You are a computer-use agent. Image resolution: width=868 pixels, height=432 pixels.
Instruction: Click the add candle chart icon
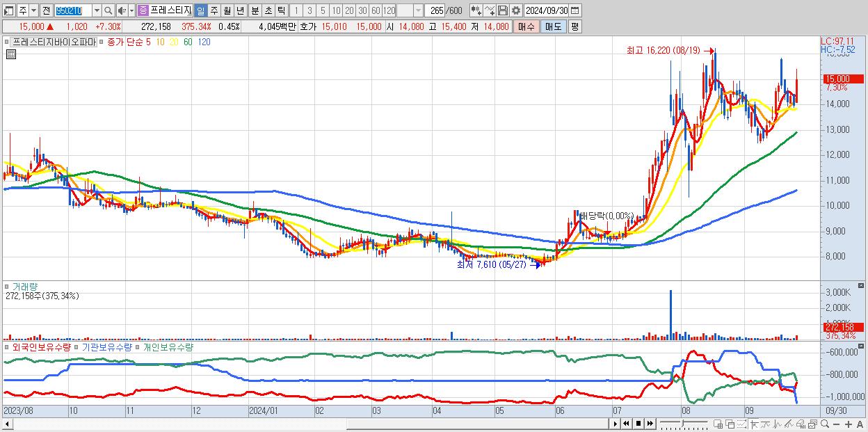(x=475, y=10)
